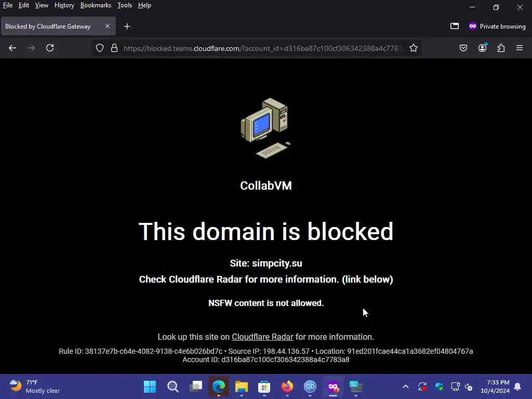Screen dimensions: 532x399
Task: Follow the Cloudflare Radar link
Action: (x=262, y=337)
